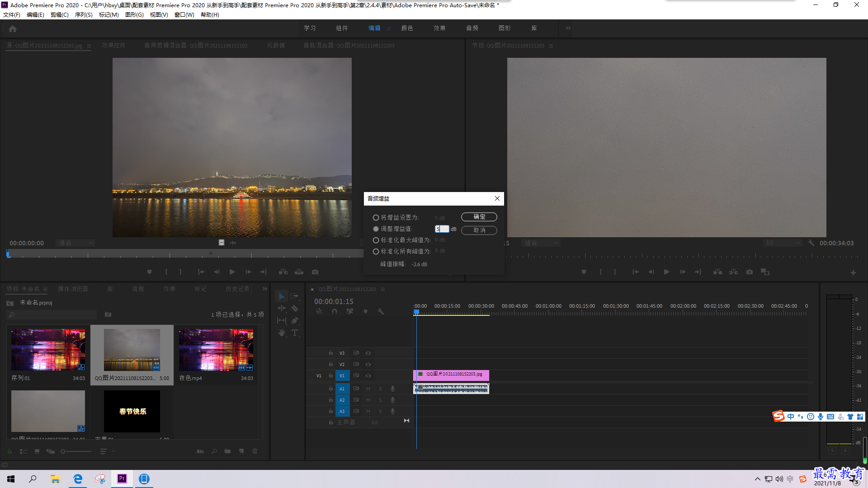Enable voice-over record on track A1

point(392,389)
